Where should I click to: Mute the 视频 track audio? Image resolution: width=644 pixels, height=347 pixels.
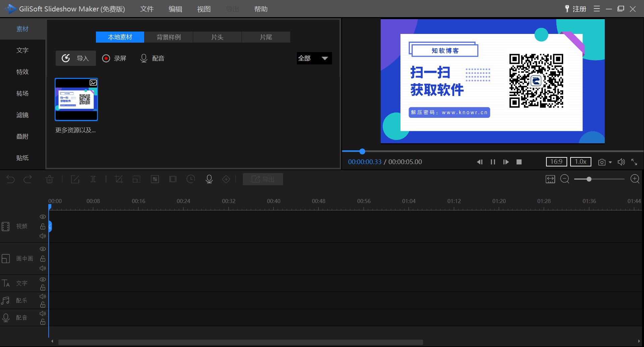[43, 236]
